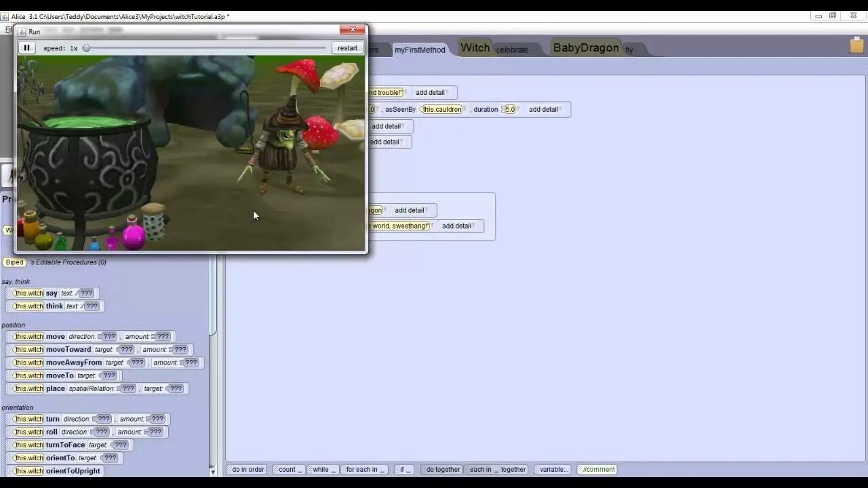This screenshot has width=868, height=488.
Task: Select the 'while' control tile
Action: pos(323,470)
